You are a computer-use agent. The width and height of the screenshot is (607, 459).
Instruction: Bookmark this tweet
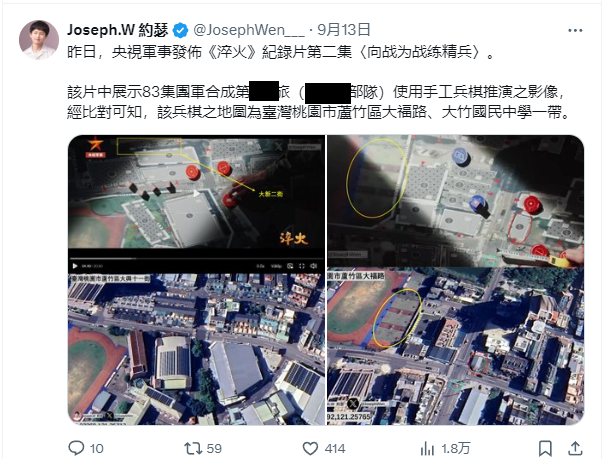[x=545, y=449]
